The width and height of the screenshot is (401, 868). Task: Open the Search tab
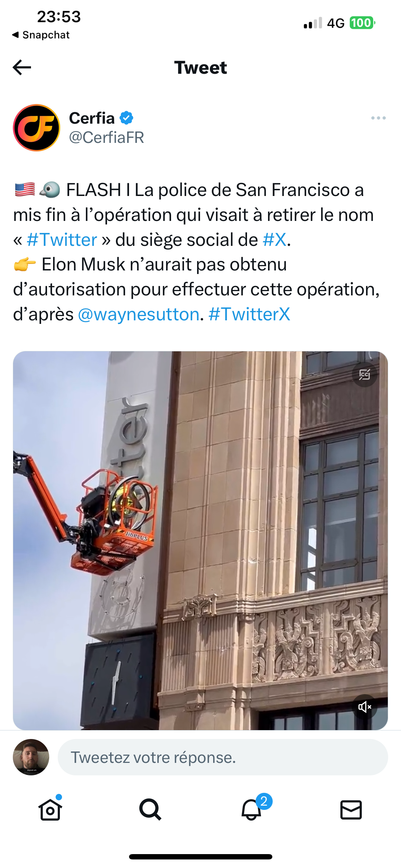(x=150, y=809)
